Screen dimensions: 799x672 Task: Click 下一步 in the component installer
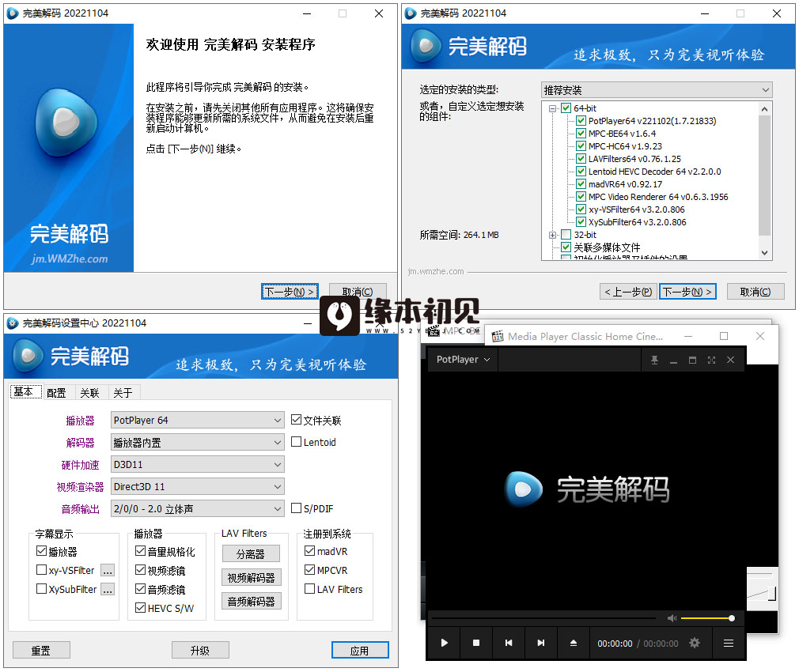pos(687,292)
